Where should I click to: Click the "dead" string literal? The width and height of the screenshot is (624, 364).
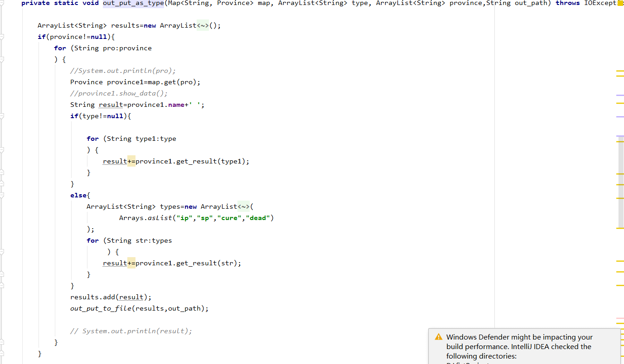258,218
